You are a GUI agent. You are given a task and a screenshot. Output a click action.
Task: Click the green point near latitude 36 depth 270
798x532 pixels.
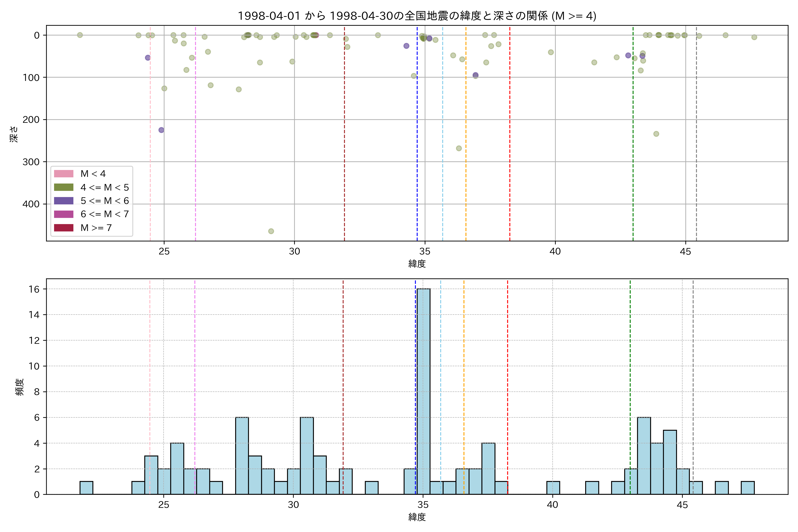(x=459, y=148)
